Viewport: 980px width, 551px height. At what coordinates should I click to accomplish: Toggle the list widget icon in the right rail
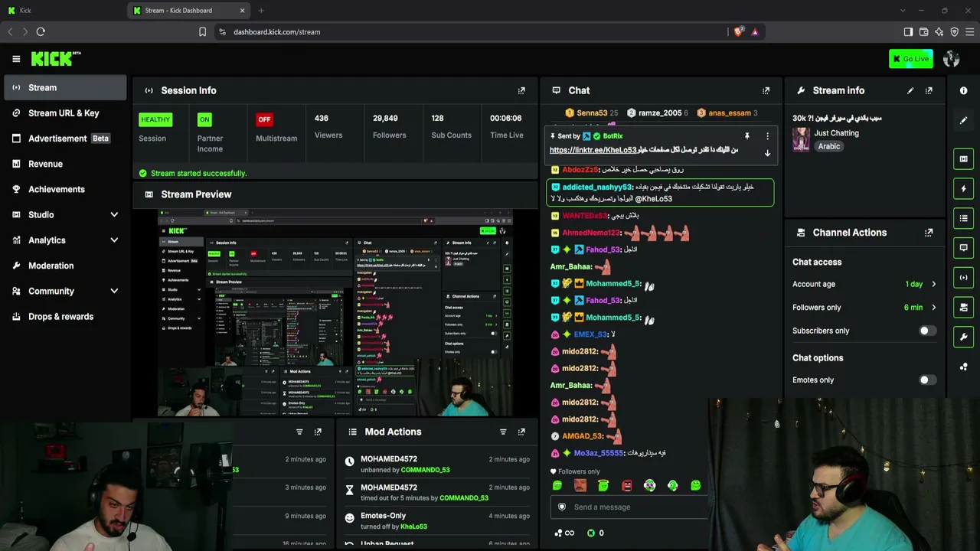point(963,218)
